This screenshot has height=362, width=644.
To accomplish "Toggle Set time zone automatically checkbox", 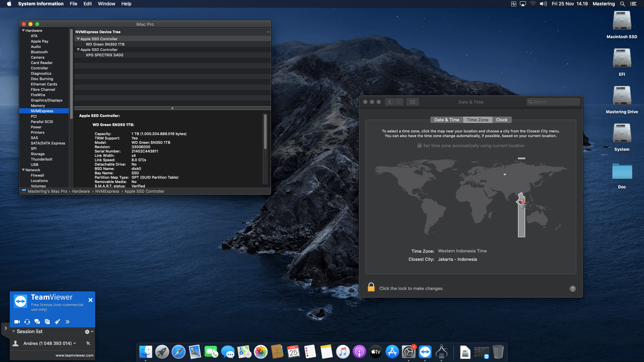I will click(x=419, y=145).
